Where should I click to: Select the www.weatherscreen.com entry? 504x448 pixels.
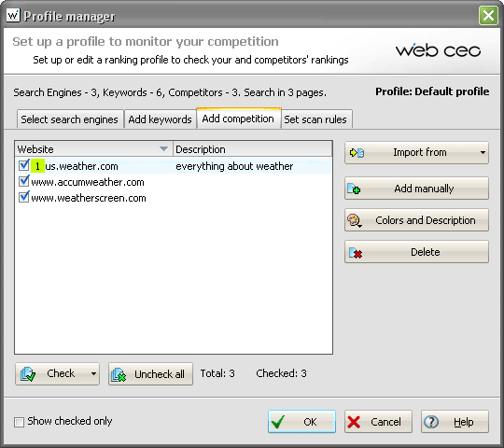pos(89,198)
